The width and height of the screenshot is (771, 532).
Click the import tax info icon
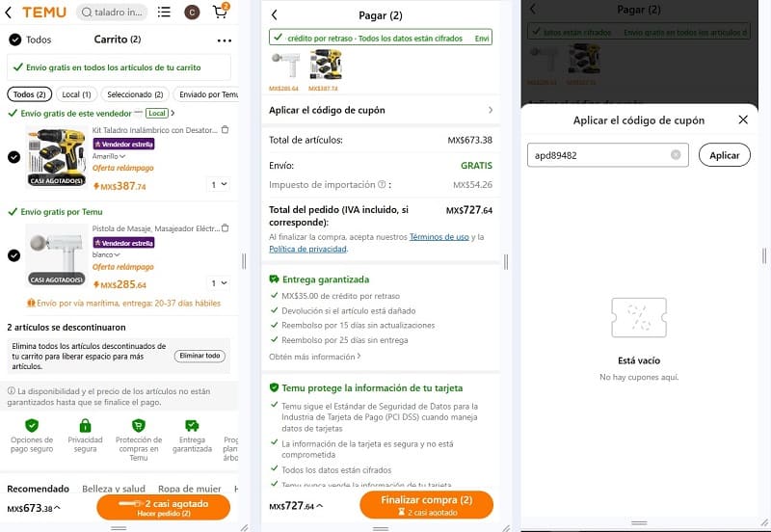click(382, 184)
